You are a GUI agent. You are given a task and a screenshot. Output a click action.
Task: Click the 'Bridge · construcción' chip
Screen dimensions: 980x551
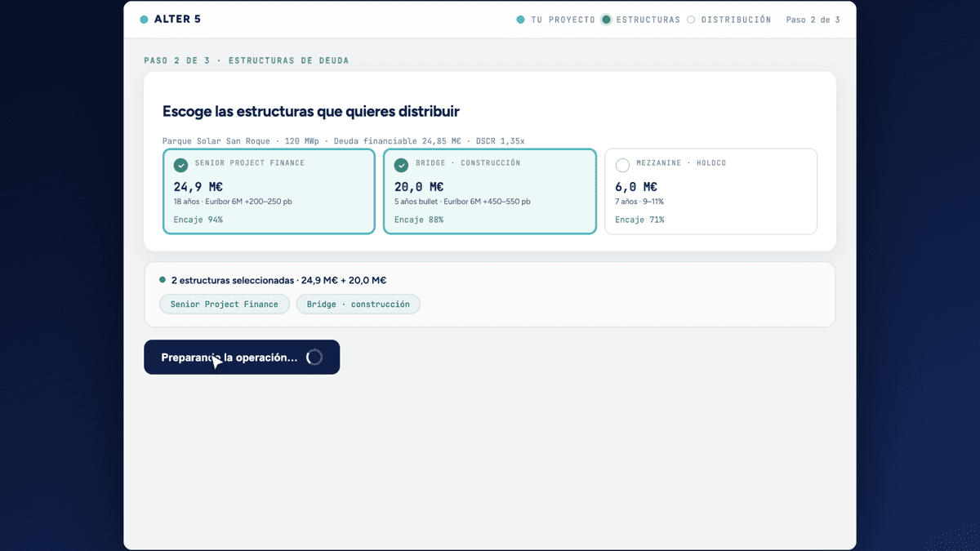coord(359,304)
